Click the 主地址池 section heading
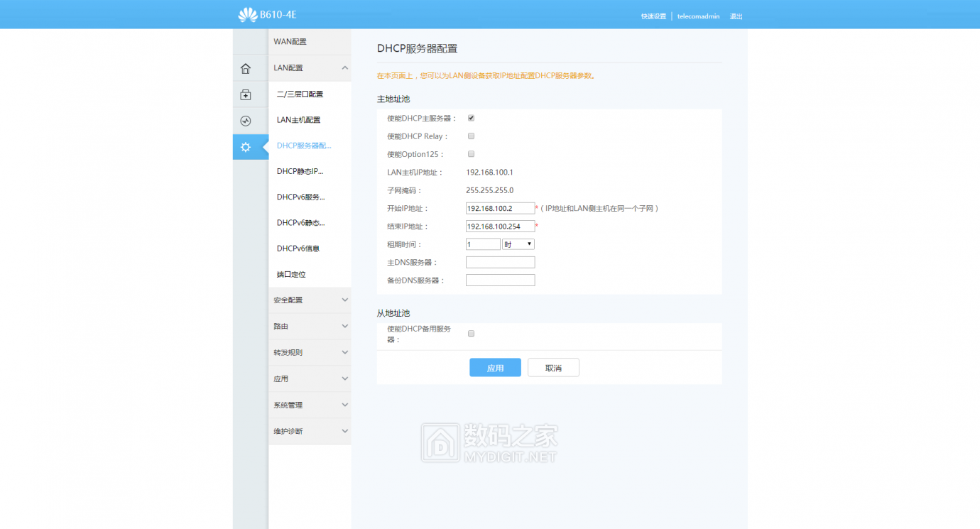 pos(393,99)
